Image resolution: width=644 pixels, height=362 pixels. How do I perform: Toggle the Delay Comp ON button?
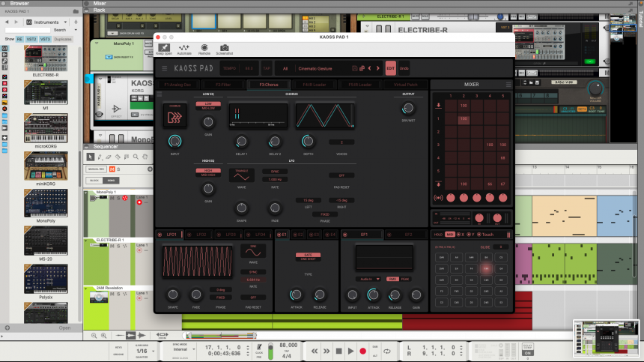(x=528, y=353)
